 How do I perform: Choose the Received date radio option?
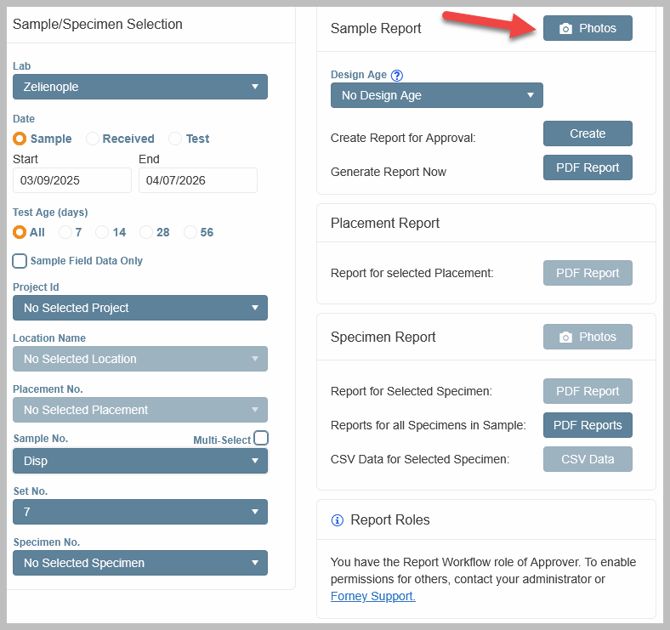93,139
